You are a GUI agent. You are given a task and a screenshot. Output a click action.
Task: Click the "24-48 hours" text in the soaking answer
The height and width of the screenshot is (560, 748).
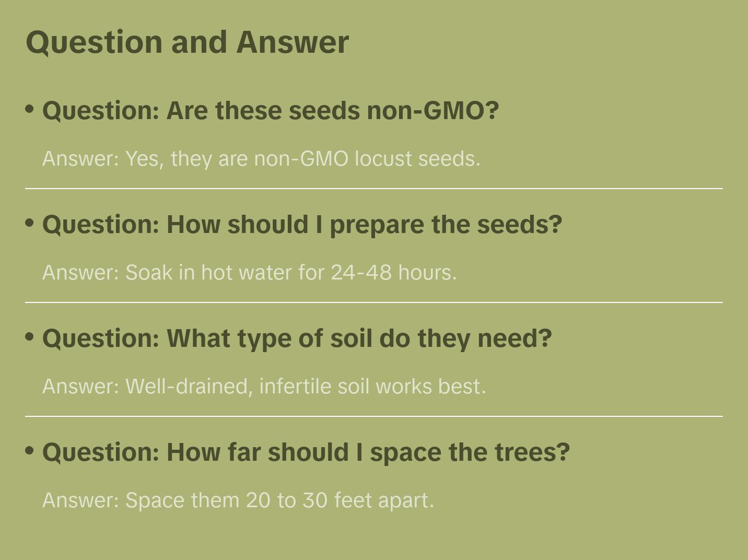393,272
